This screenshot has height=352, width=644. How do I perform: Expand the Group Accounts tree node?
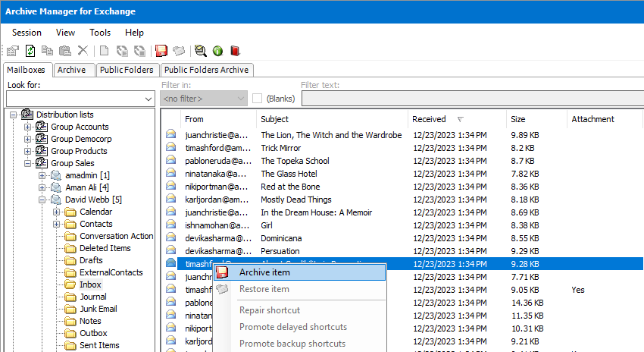[28, 127]
